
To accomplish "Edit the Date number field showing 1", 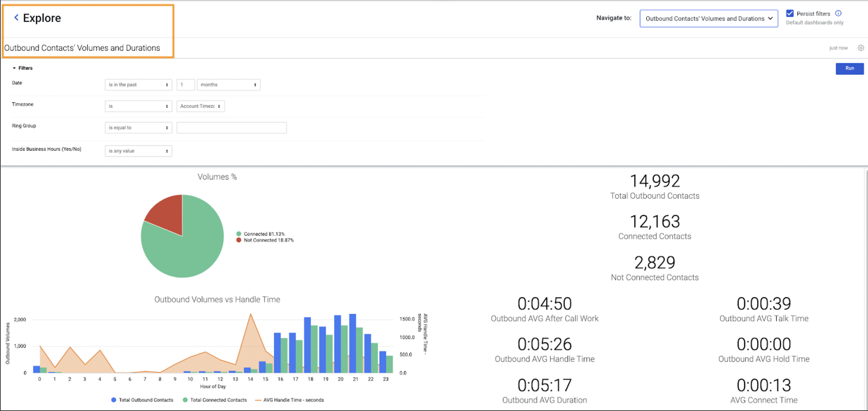I will 185,84.
